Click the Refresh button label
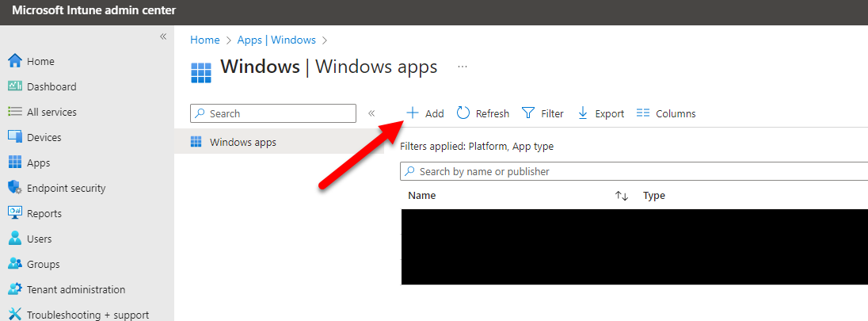 (493, 113)
